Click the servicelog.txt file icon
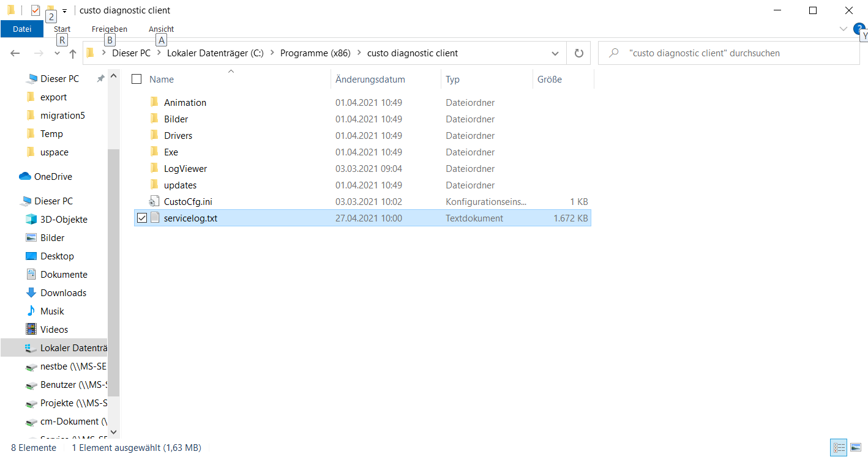868x457 pixels. click(x=154, y=218)
